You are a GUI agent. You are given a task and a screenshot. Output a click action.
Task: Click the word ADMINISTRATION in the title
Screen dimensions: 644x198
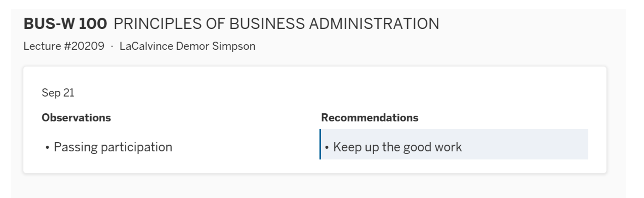(374, 24)
